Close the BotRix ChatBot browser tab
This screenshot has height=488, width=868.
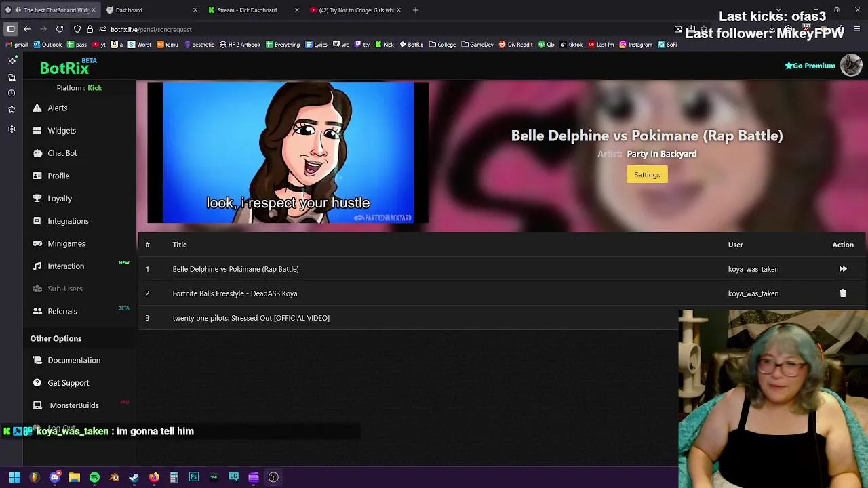pyautogui.click(x=94, y=10)
